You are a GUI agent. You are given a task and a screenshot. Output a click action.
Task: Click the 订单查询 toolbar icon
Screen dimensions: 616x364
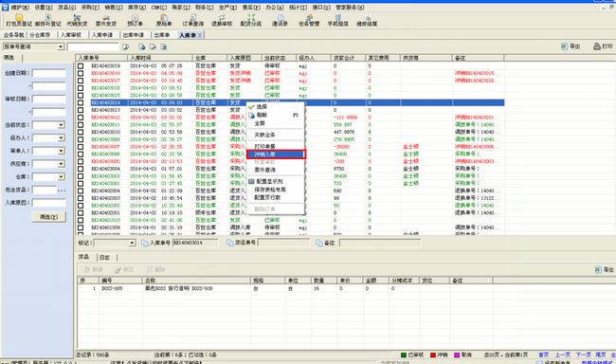tap(193, 20)
